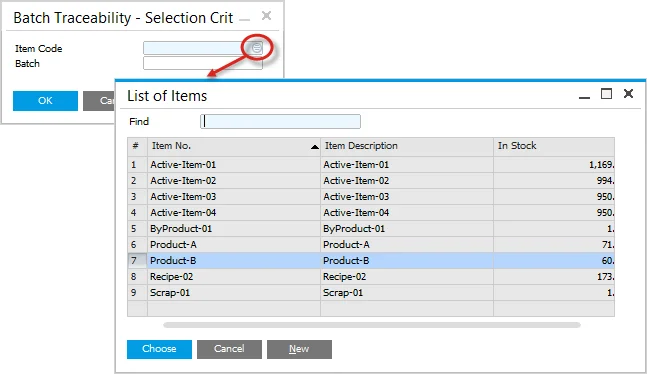
Task: Click Cancel in List of Items
Action: [x=229, y=349]
